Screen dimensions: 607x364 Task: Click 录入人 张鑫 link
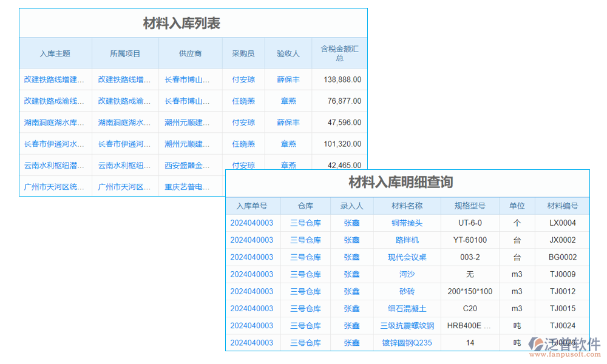352,223
